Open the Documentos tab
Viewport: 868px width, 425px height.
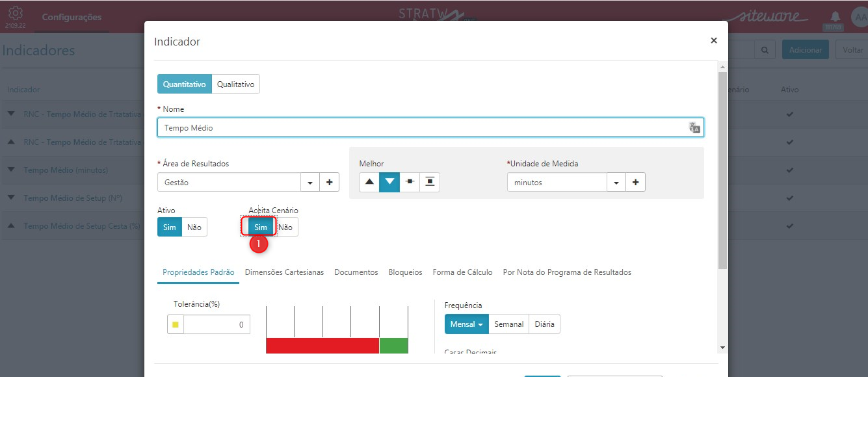(356, 272)
